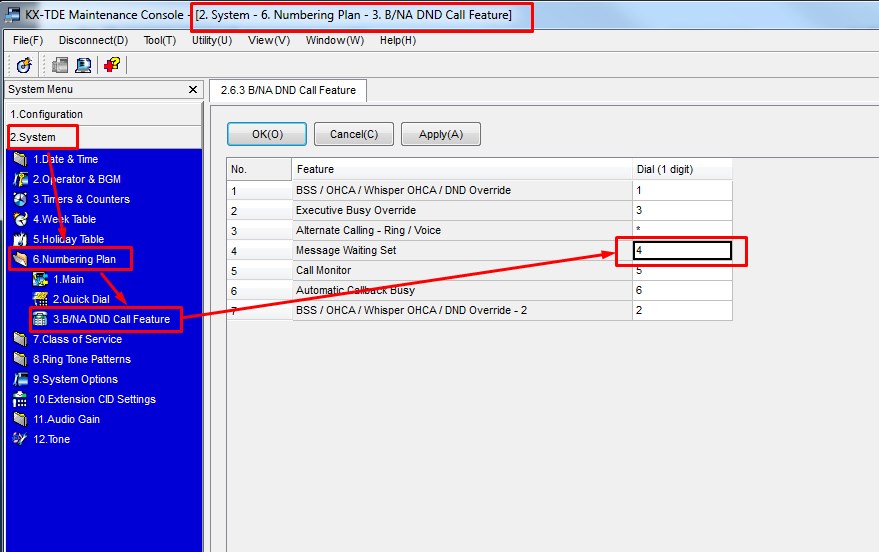Click the server documents toolbar icon

(59, 65)
